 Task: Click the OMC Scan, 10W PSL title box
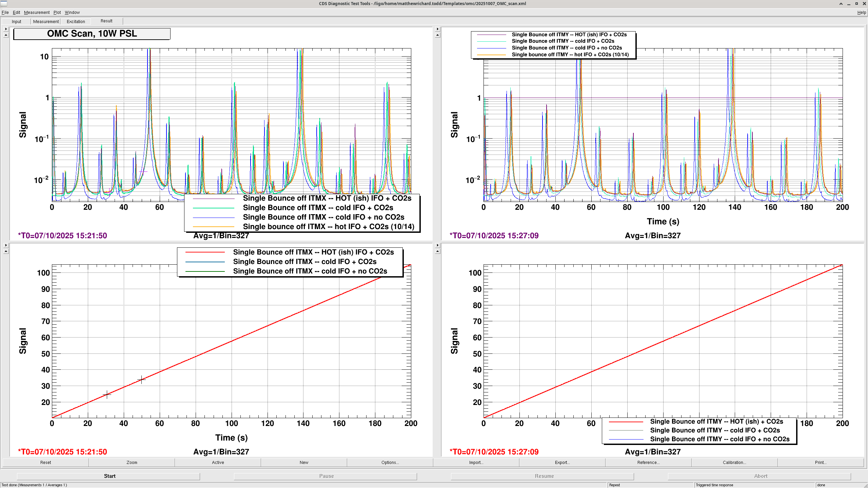pyautogui.click(x=92, y=34)
